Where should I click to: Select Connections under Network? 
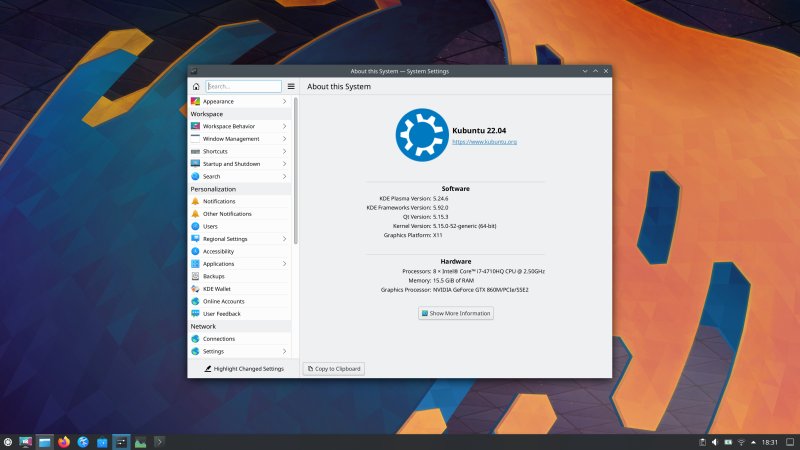[x=219, y=339]
